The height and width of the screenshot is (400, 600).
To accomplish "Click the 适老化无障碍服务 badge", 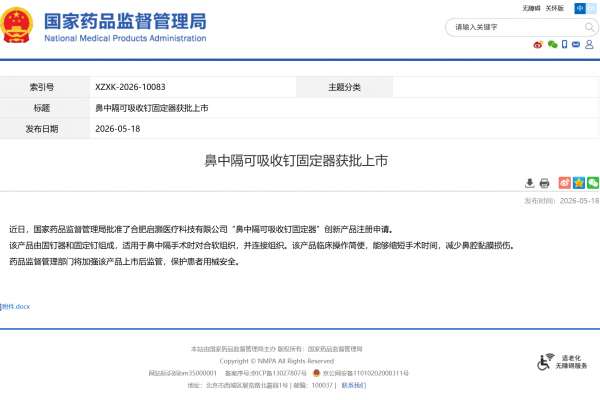I will pyautogui.click(x=562, y=362).
